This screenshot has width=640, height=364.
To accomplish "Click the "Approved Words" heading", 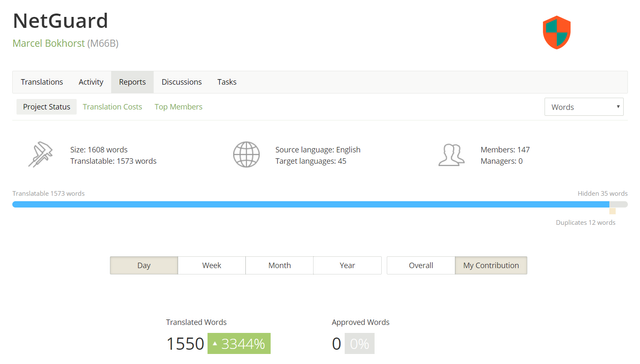I will 360,322.
